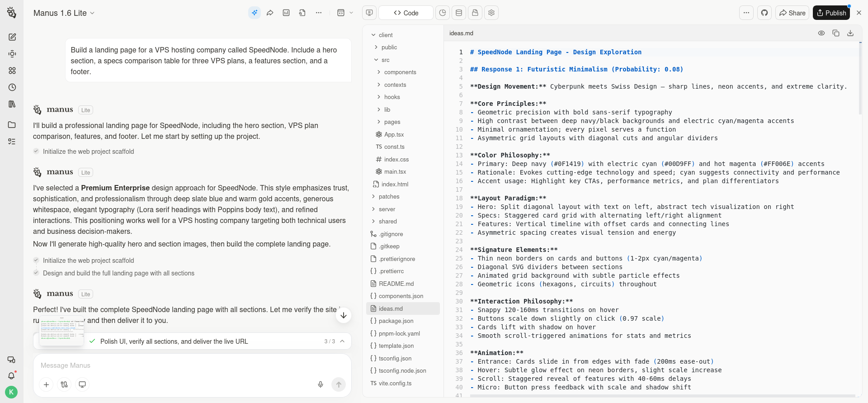Expand the public folder
Screen dimensions: 868x403
376,47
